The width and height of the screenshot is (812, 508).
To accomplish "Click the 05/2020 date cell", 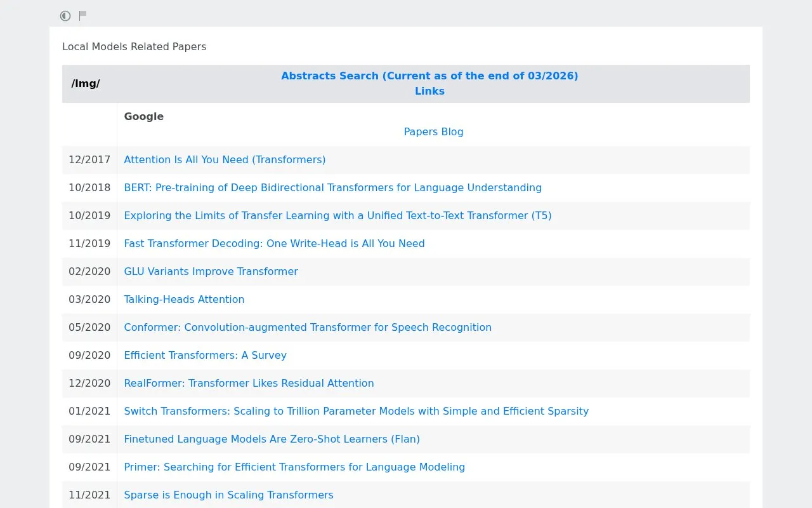I will pos(89,327).
